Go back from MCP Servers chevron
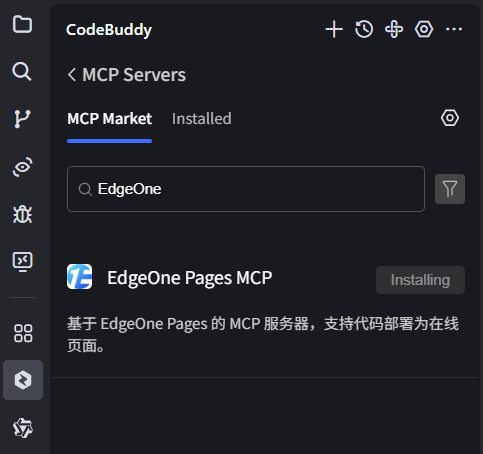This screenshot has height=454, width=483. (x=72, y=74)
